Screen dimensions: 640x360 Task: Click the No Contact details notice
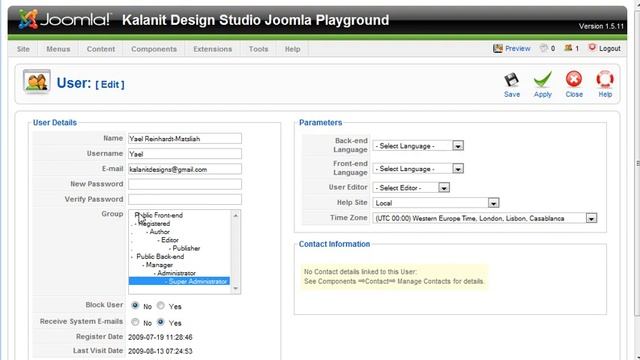click(394, 277)
